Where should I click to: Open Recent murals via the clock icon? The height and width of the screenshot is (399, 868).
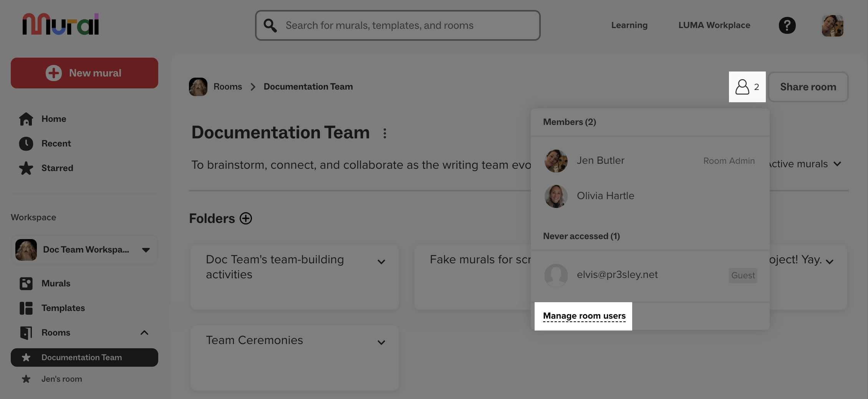tap(26, 143)
